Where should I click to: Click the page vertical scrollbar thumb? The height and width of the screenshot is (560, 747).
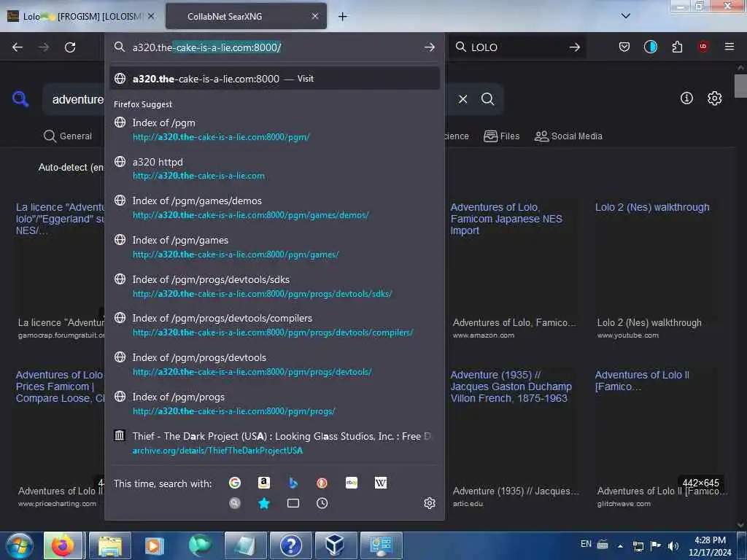pos(740,86)
